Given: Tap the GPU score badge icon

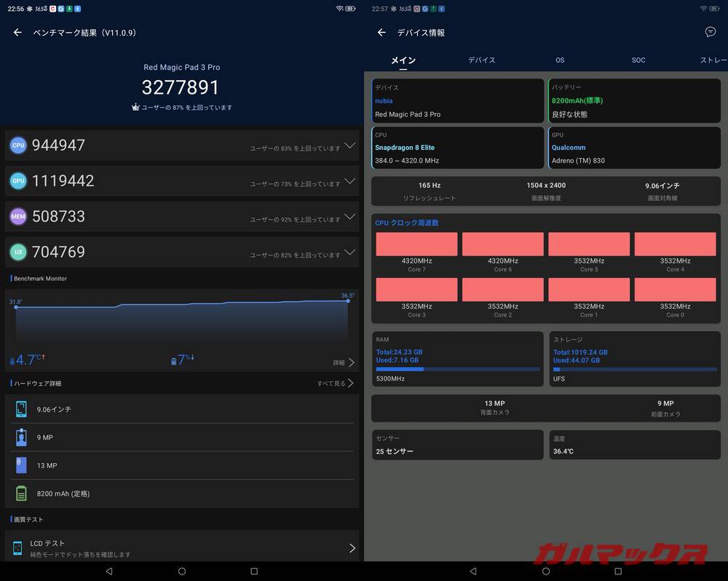Looking at the screenshot, I should [x=18, y=181].
